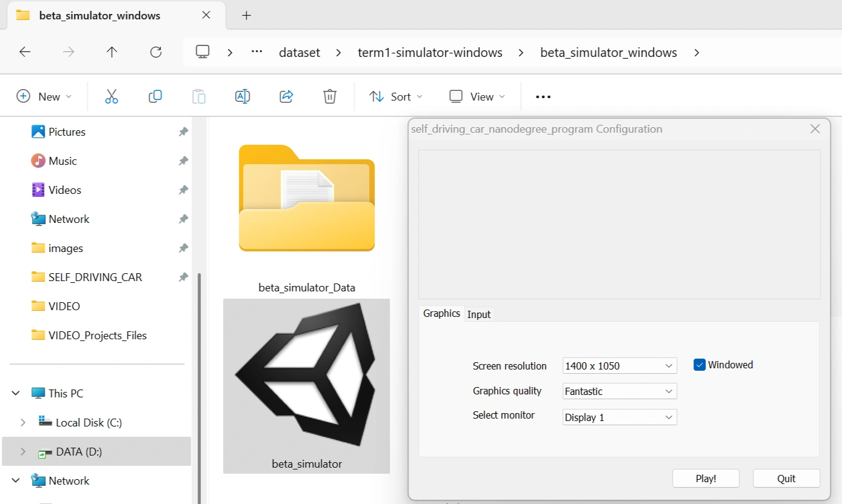Viewport: 842px width, 504px height.
Task: Open Music in the sidebar
Action: click(62, 161)
